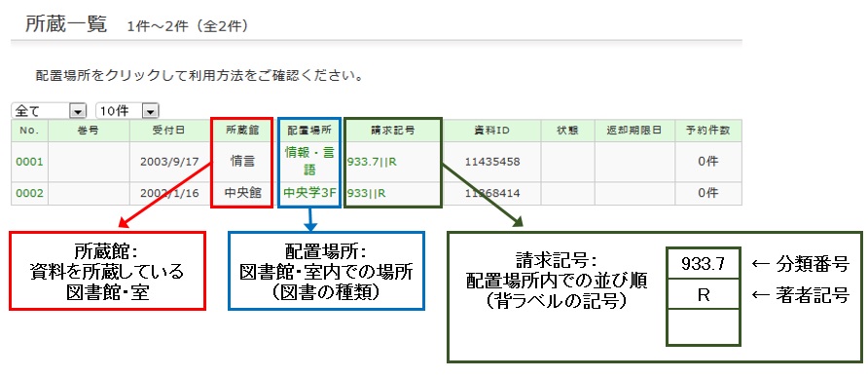Click the 請求記号 column header

pos(393,131)
